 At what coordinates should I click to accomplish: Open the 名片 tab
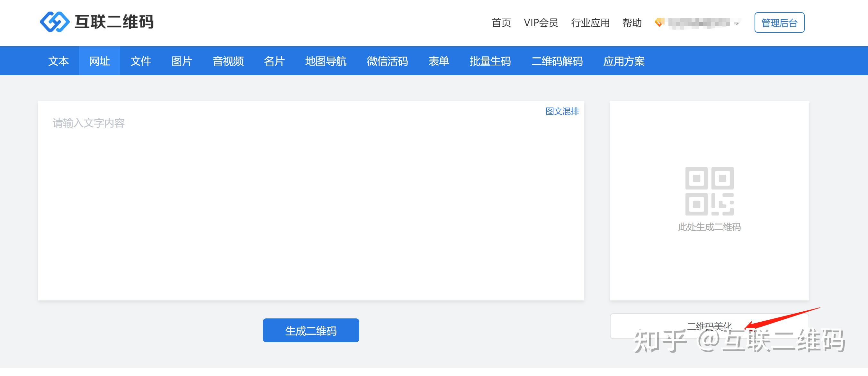click(274, 61)
